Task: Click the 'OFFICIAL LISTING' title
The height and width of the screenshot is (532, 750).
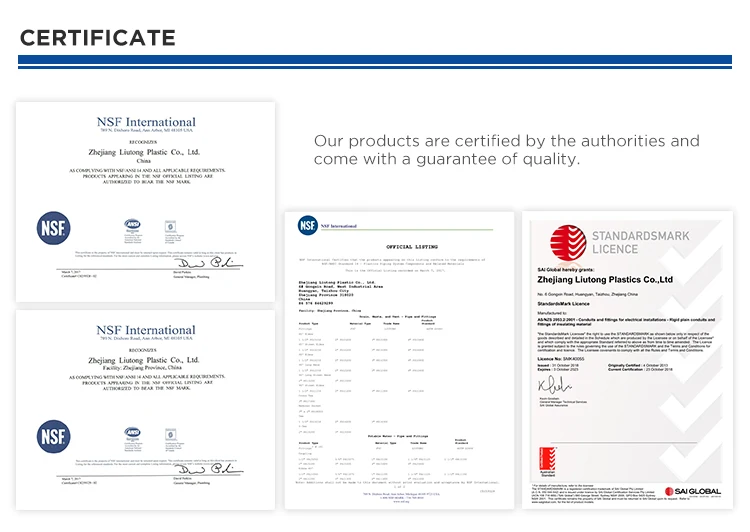Action: [412, 247]
